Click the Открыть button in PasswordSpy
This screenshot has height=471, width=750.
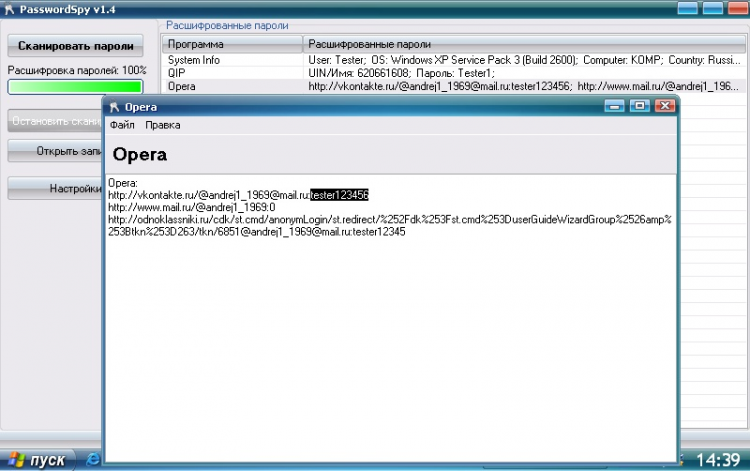point(55,151)
